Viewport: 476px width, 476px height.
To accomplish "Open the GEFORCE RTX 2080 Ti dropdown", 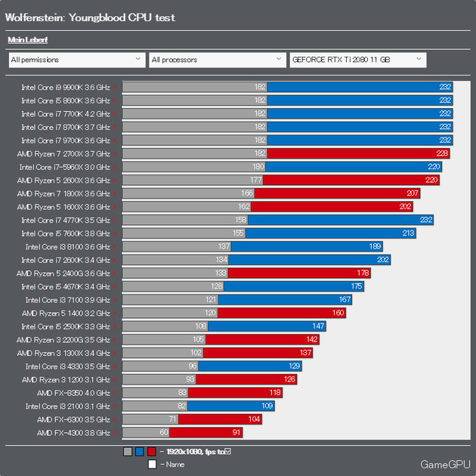I will coord(358,60).
